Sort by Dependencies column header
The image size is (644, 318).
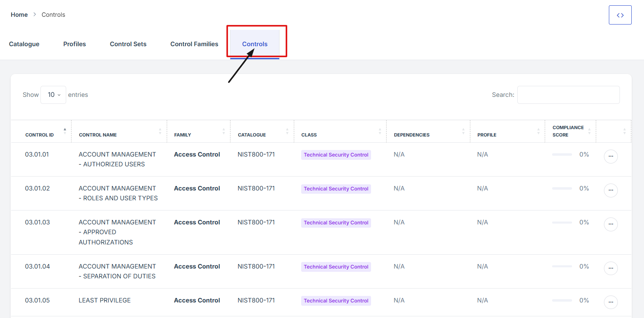(x=411, y=135)
